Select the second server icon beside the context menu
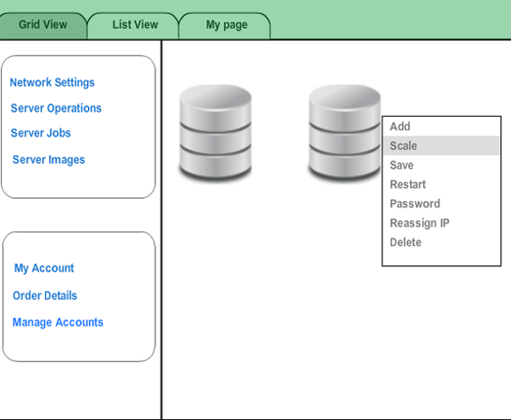511x420 pixels. 345,132
